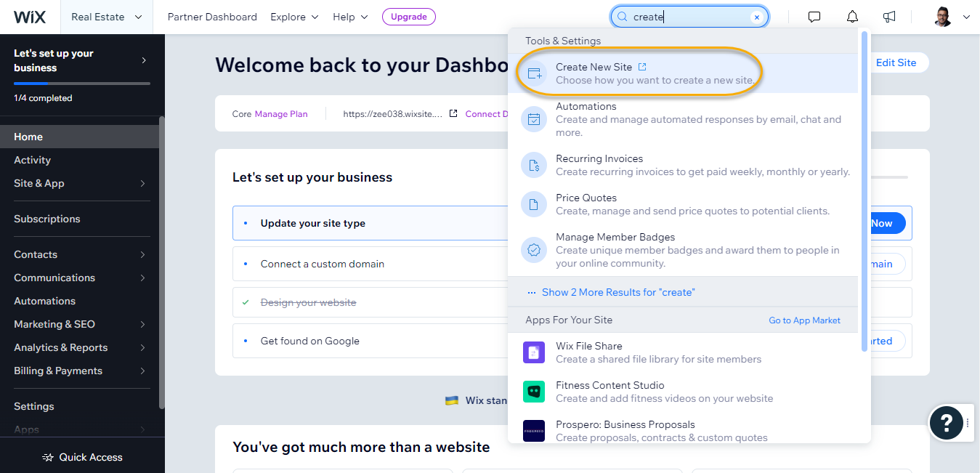
Task: Open the announcements megaphone icon
Action: point(888,17)
